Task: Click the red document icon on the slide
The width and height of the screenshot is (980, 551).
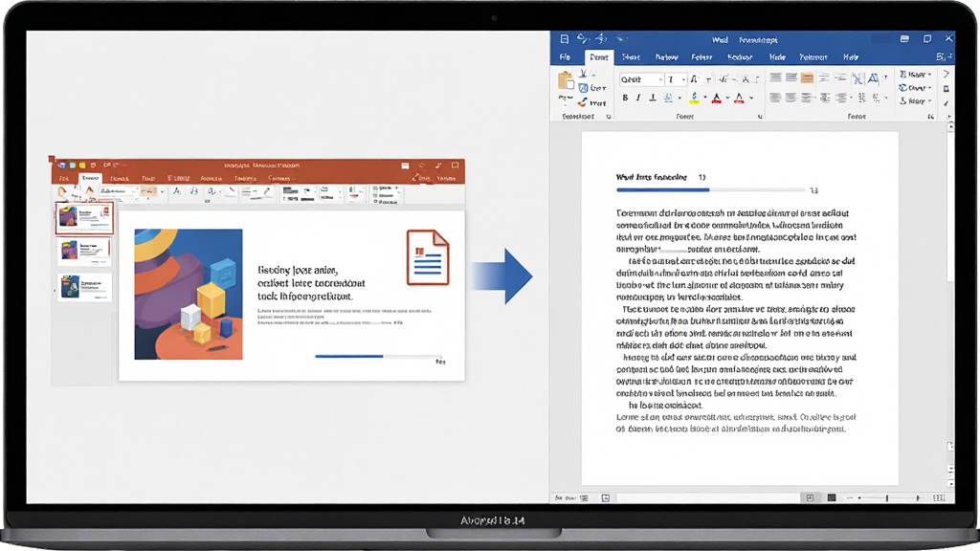Action: [x=428, y=257]
